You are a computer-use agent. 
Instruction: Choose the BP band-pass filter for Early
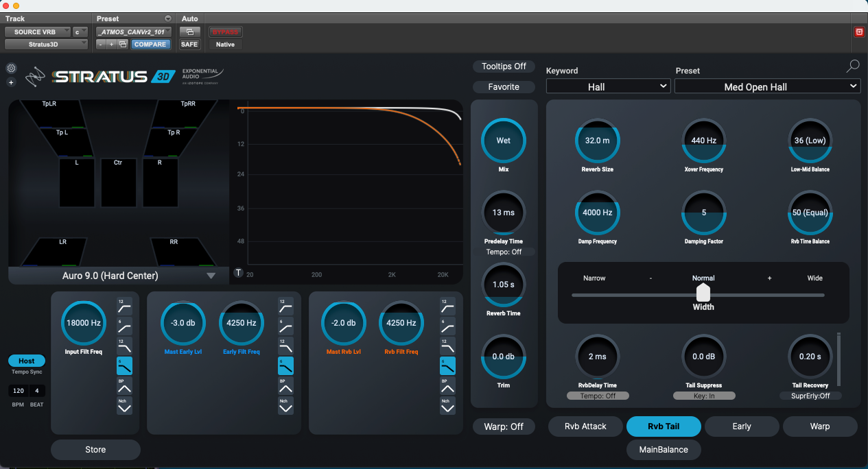285,385
